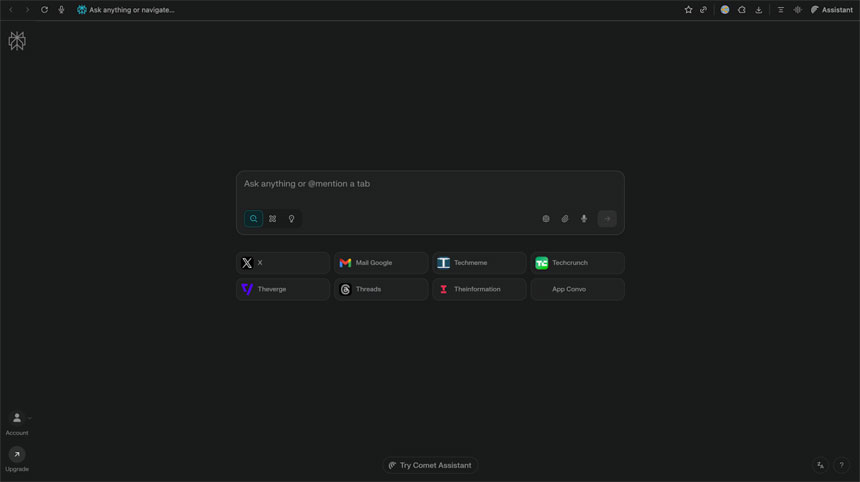Open the Mail Google shortcut
The height and width of the screenshot is (482, 860).
381,263
